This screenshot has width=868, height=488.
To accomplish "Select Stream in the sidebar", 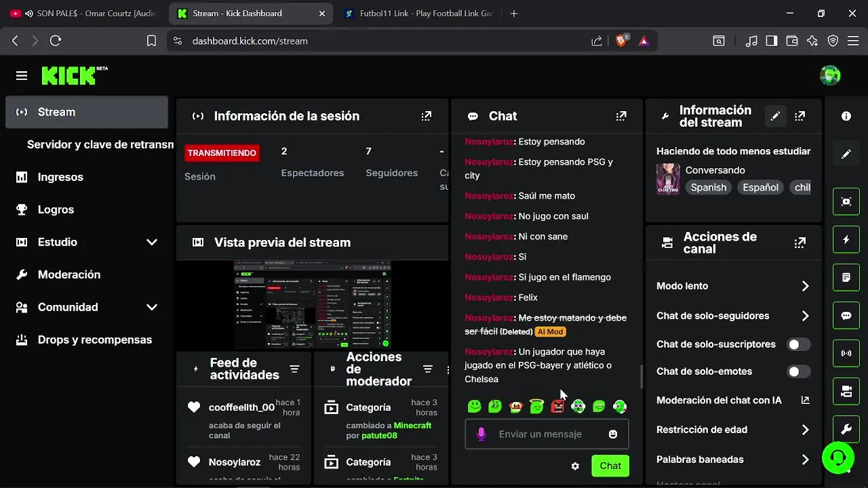I will pos(87,112).
